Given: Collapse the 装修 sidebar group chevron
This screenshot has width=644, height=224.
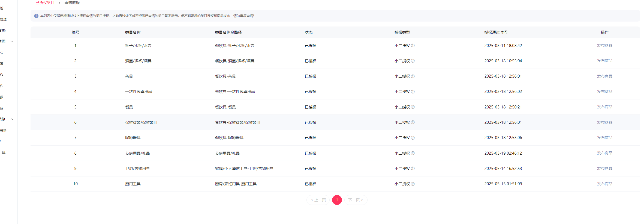Looking at the screenshot, I should 11,119.
